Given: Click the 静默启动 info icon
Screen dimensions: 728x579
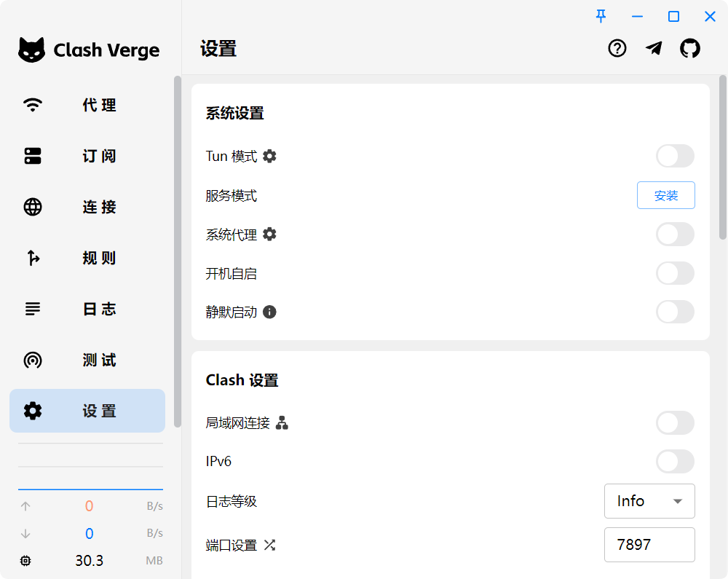Looking at the screenshot, I should [x=270, y=312].
